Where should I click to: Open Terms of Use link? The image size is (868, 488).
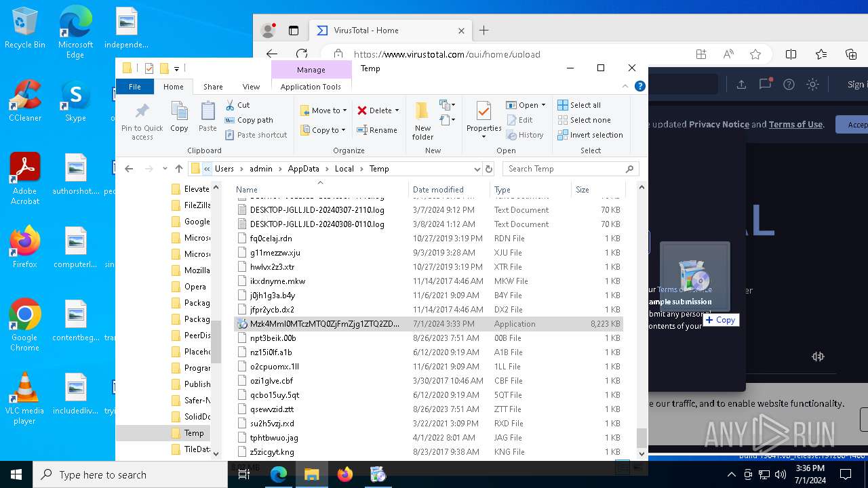click(x=795, y=125)
